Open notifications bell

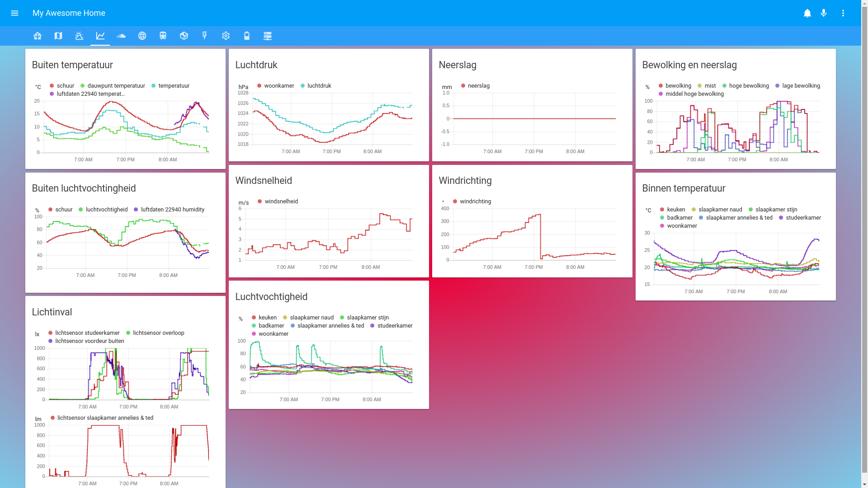(807, 13)
